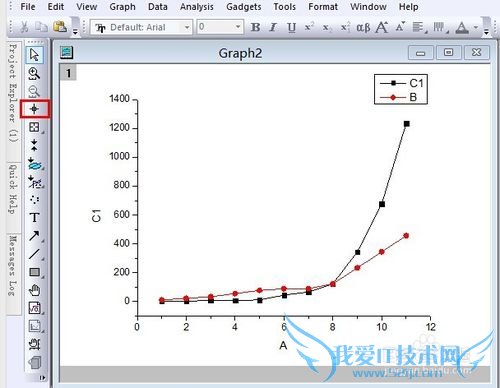Select the Zoom In tool

(34, 73)
